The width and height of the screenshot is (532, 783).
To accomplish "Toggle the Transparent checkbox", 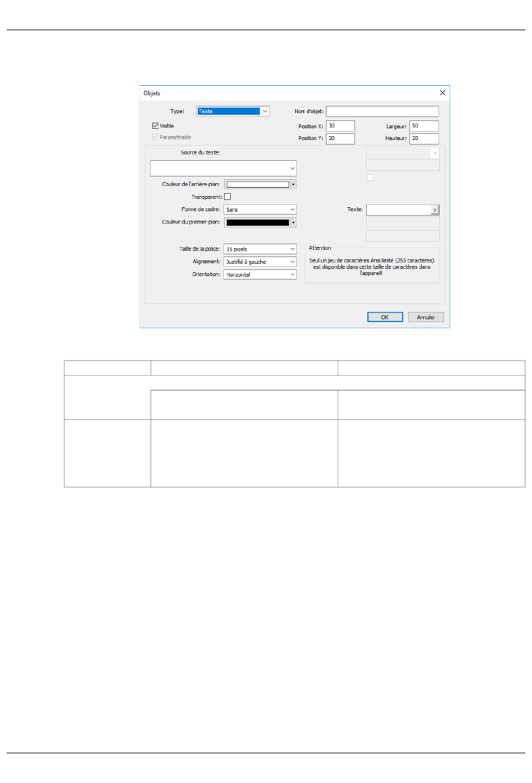I will [227, 197].
